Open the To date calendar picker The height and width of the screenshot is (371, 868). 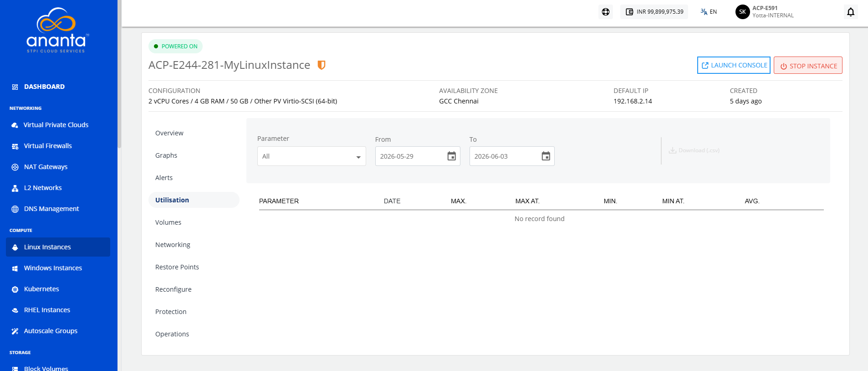tap(546, 156)
